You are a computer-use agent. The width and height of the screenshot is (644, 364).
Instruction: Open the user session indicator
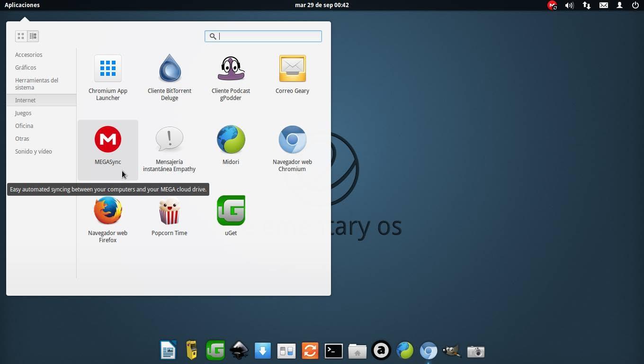tap(619, 5)
